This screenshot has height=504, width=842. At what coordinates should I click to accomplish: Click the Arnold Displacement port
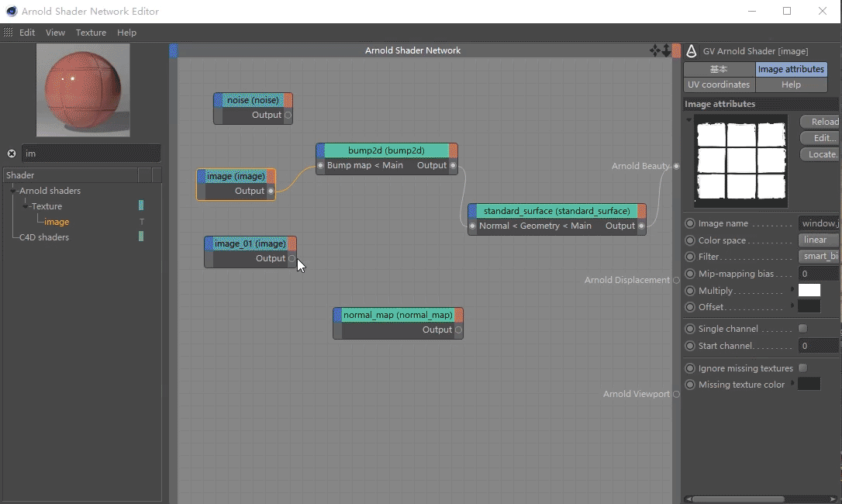click(x=676, y=280)
